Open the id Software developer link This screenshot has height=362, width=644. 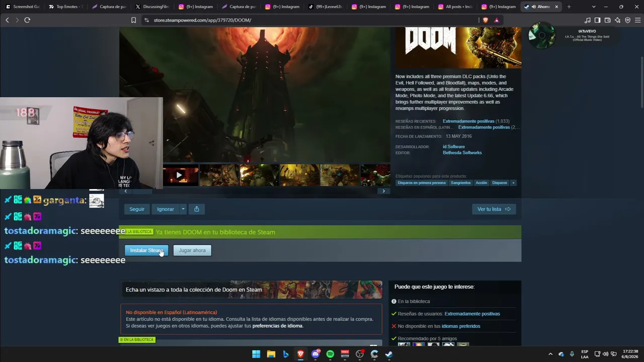(454, 147)
